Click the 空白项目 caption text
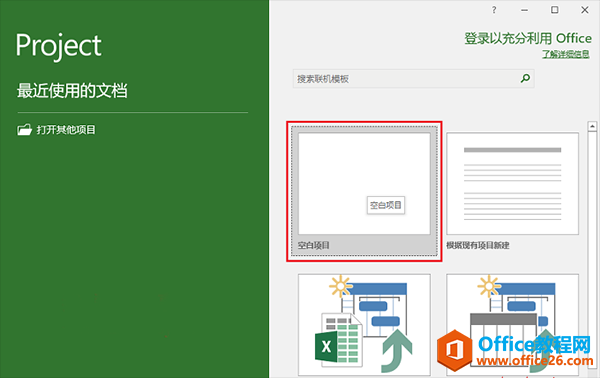This screenshot has width=600, height=378. point(314,245)
